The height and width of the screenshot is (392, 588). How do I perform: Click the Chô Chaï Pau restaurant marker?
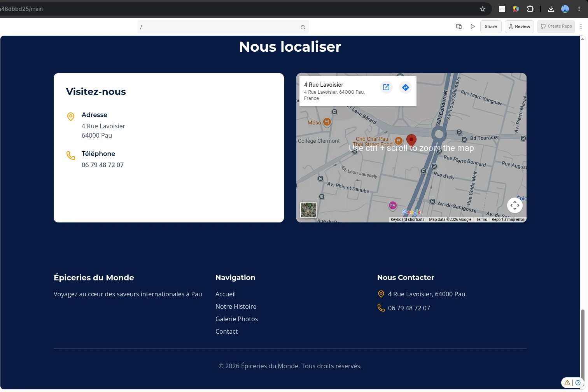[x=398, y=141]
